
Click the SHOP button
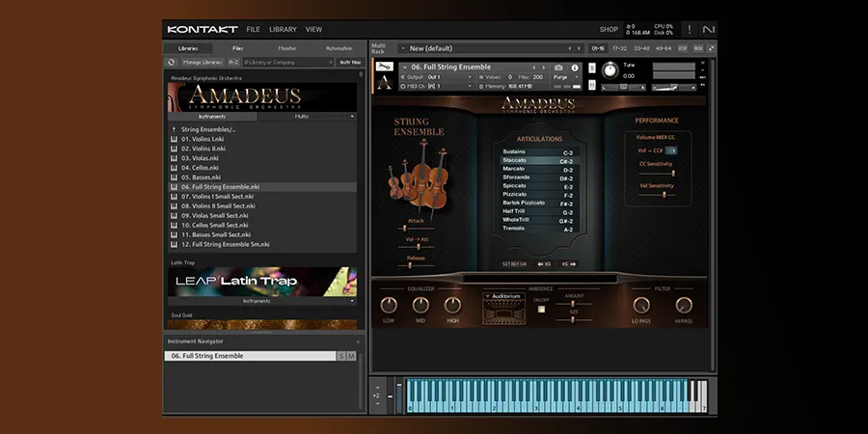pos(609,29)
